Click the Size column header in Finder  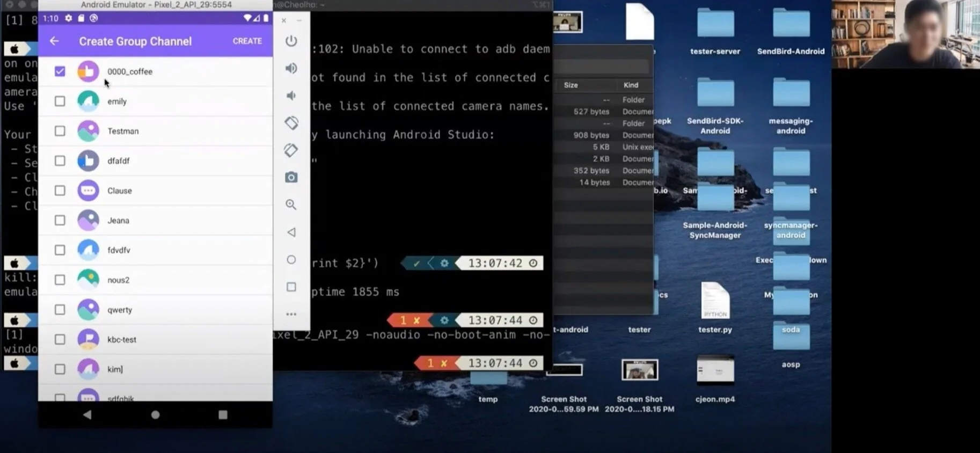(571, 85)
